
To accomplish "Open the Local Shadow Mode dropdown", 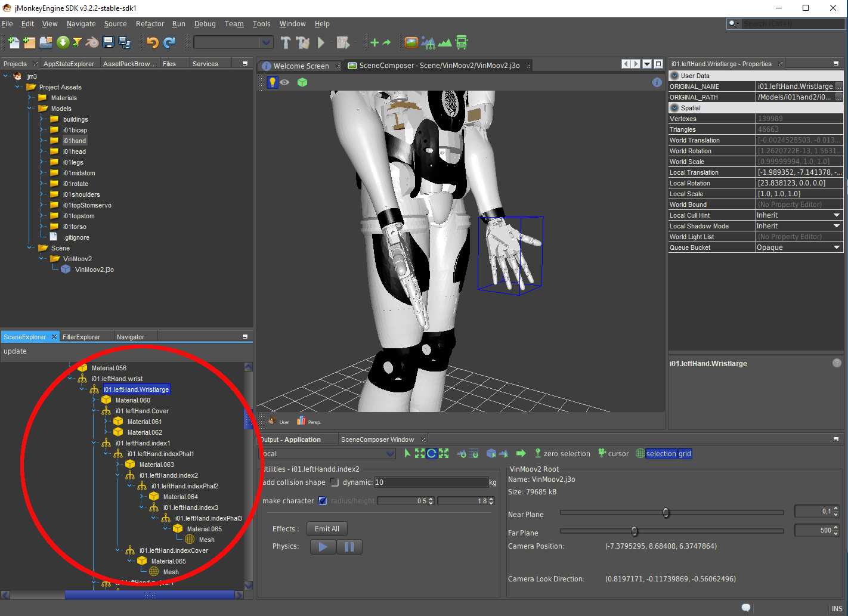I will coord(799,226).
